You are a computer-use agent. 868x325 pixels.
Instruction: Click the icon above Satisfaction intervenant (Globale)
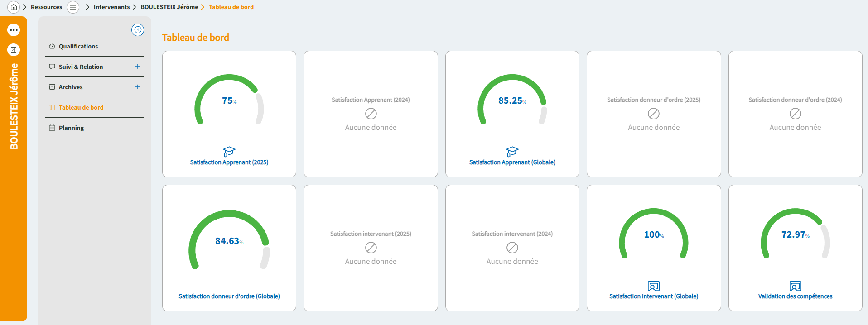(x=653, y=286)
